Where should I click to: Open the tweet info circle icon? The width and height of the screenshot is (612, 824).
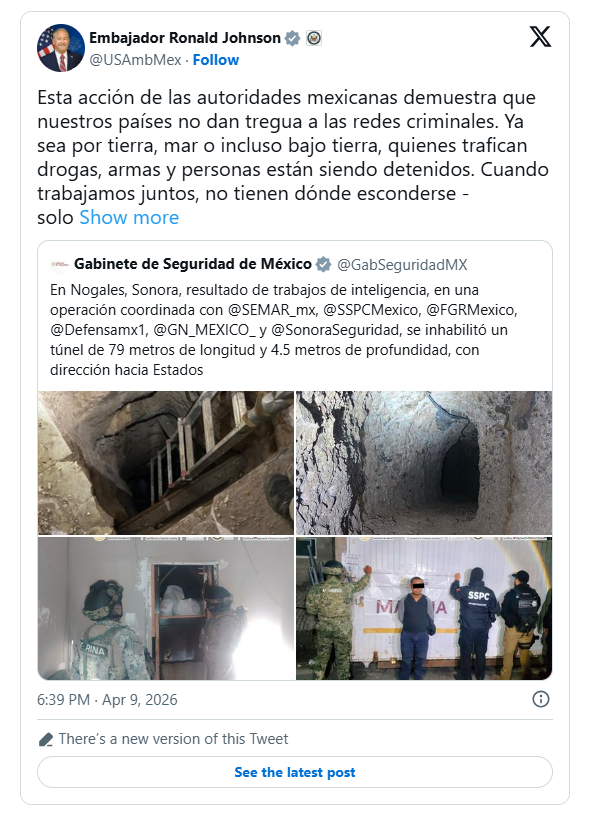tap(541, 699)
